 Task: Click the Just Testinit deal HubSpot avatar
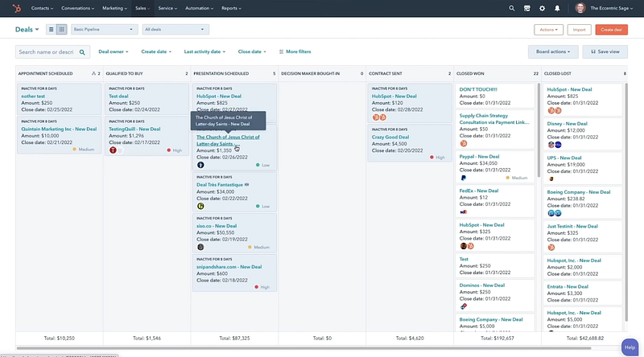click(x=551, y=248)
